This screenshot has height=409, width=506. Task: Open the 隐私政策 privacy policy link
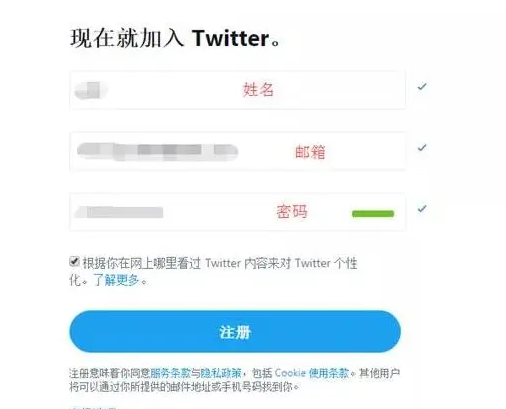(x=220, y=373)
